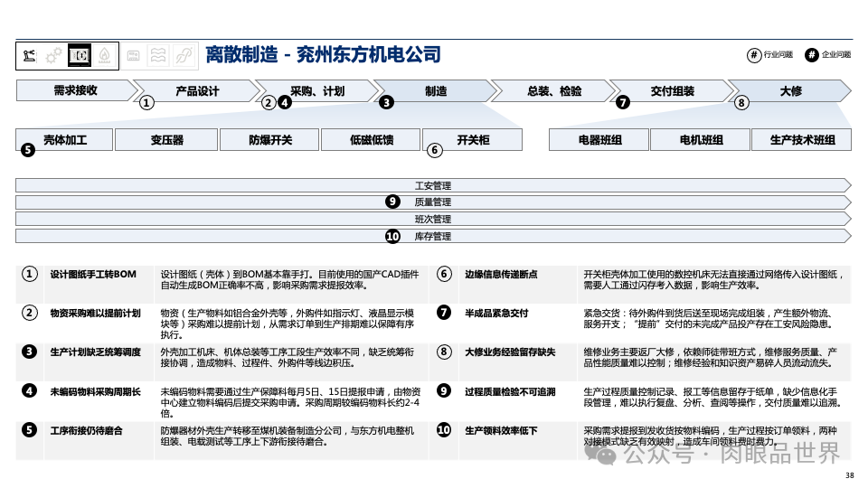
Task: Click the 开关柜 box
Action: coord(473,139)
